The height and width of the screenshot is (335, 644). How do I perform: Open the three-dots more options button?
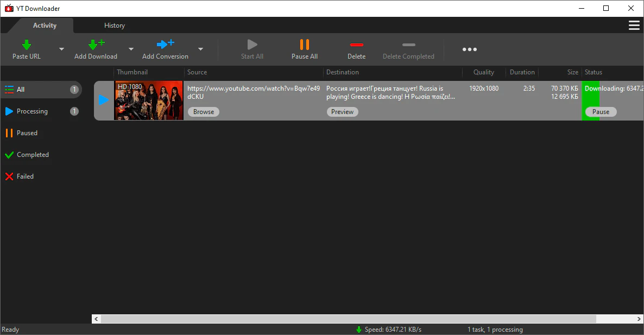pyautogui.click(x=470, y=49)
